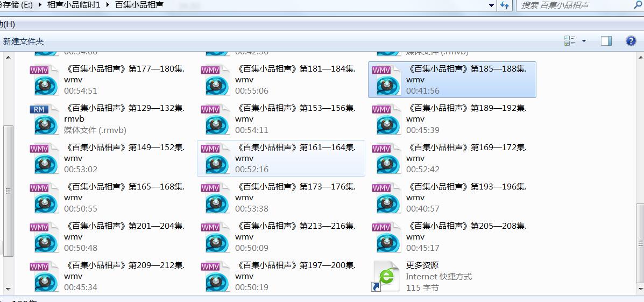Select file name 第193—196集.wmv
The image size is (644, 302).
click(x=466, y=192)
